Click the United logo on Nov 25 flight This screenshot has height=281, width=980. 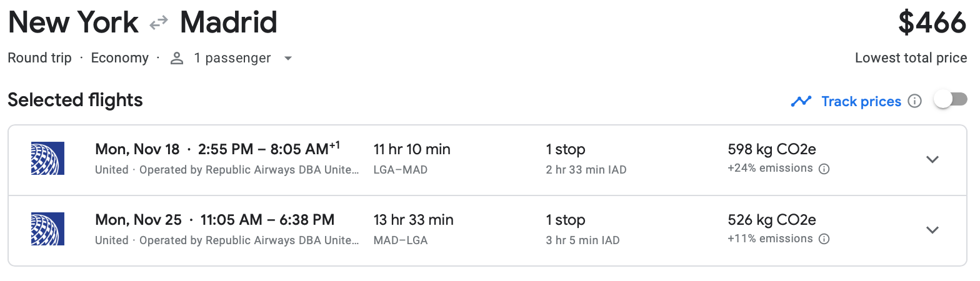[x=48, y=229]
